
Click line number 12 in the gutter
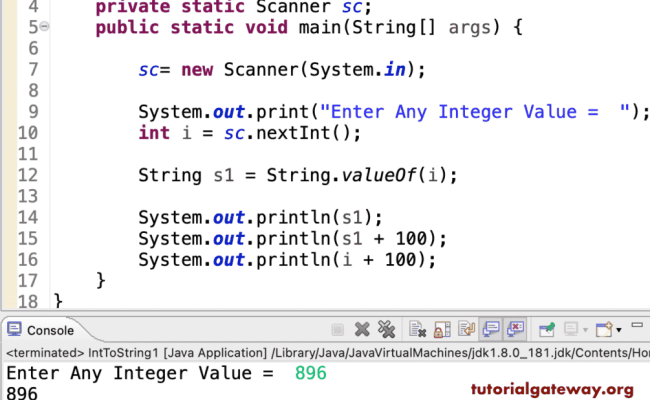click(x=28, y=175)
